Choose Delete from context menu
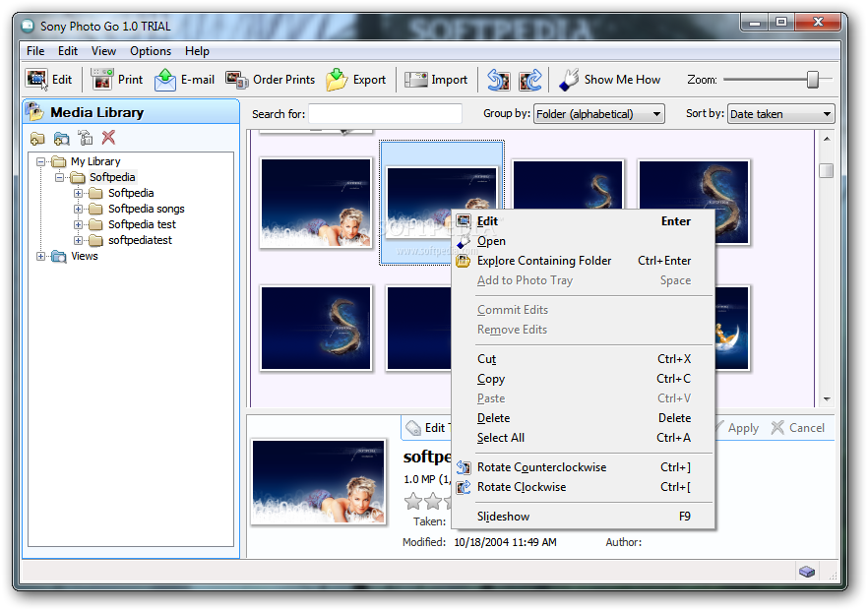Viewport: 868px width, 611px height. [584, 418]
